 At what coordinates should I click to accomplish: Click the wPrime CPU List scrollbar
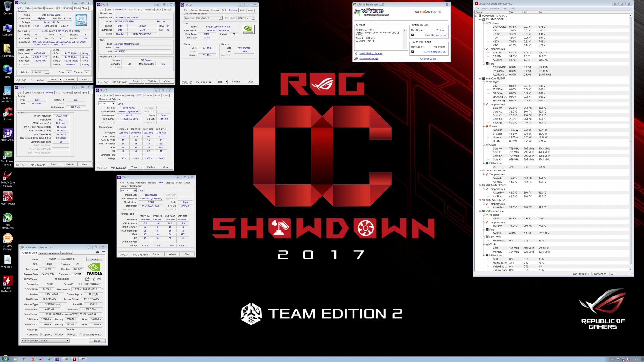tap(405, 39)
